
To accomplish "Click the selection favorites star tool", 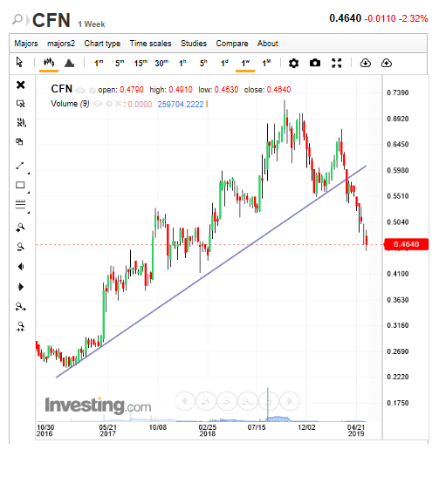I will [x=21, y=104].
